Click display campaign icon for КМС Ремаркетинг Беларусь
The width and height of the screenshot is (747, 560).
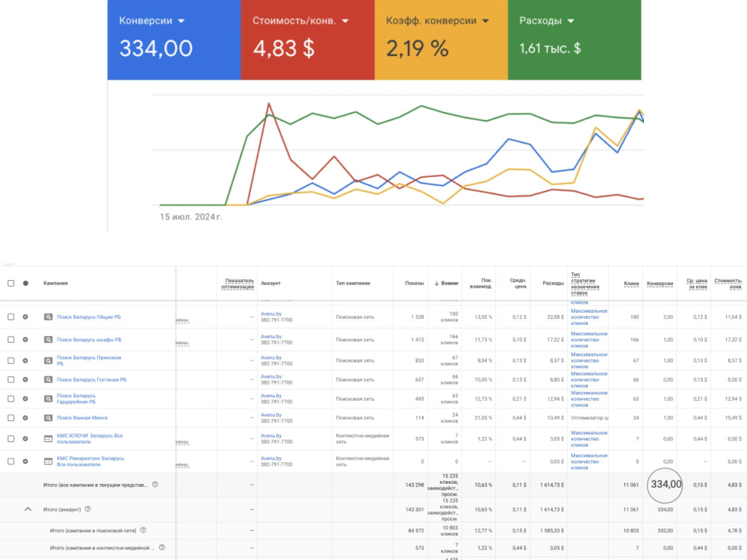[x=48, y=461]
